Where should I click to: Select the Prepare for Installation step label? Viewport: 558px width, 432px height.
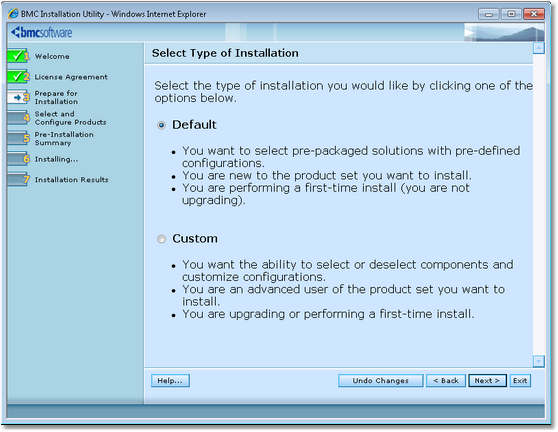point(56,97)
